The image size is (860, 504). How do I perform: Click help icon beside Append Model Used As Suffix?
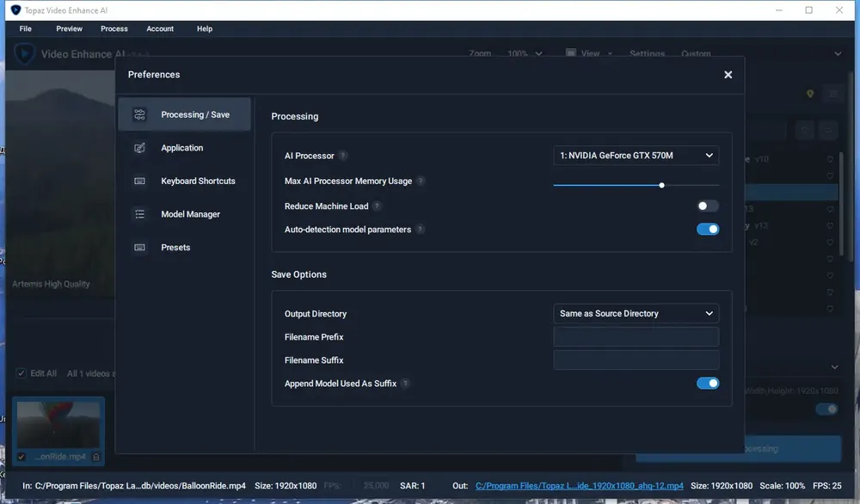405,384
